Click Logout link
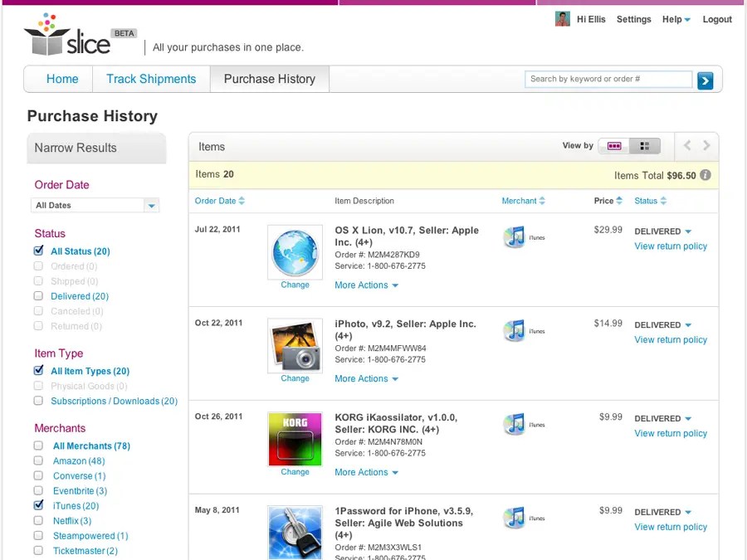 point(717,20)
